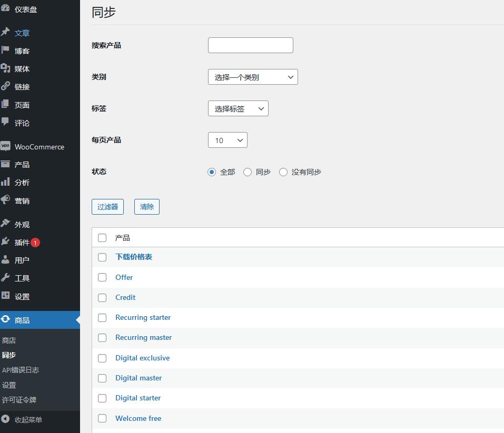The width and height of the screenshot is (504, 433).
Task: Click the 过滤器 filter button
Action: [x=107, y=207]
